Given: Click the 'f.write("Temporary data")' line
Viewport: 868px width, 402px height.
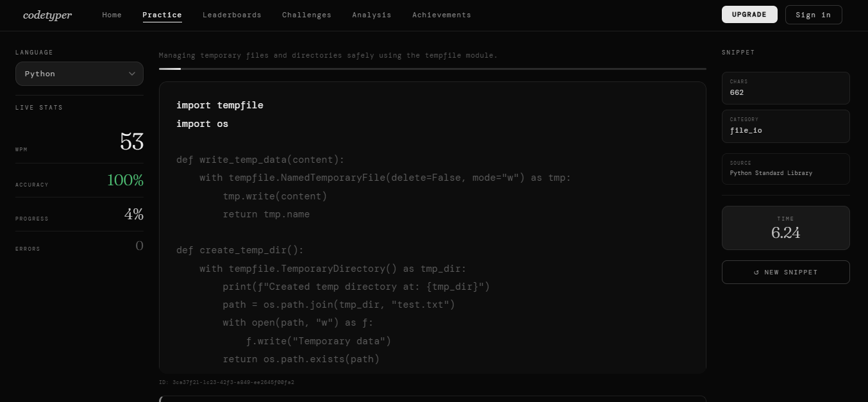Looking at the screenshot, I should point(319,341).
